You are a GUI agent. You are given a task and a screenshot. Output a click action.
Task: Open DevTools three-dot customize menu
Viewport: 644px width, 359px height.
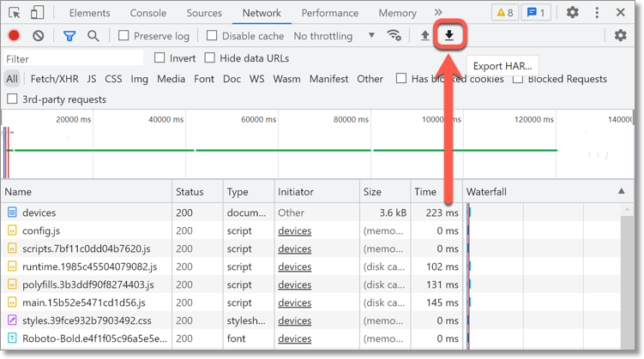pyautogui.click(x=597, y=12)
